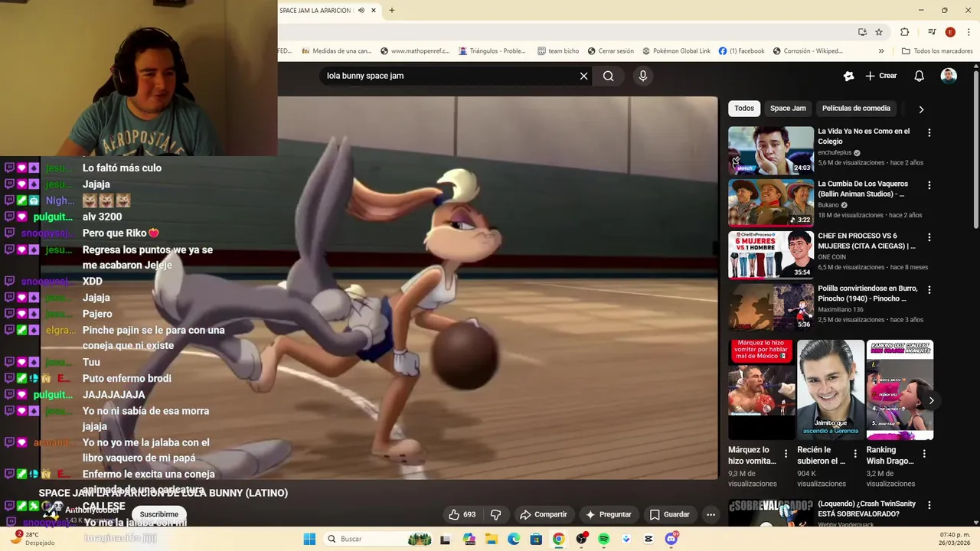The height and width of the screenshot is (551, 980).
Task: Open the Windows Start menu
Action: [x=309, y=539]
